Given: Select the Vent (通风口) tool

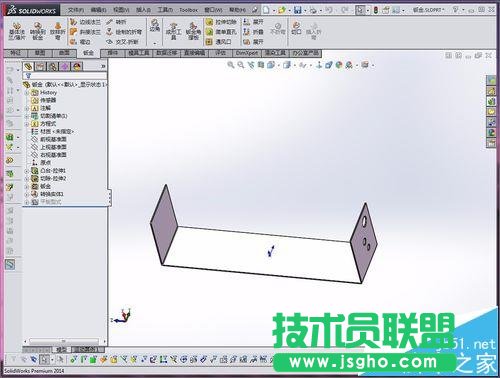Looking at the screenshot, I should pyautogui.click(x=218, y=42).
